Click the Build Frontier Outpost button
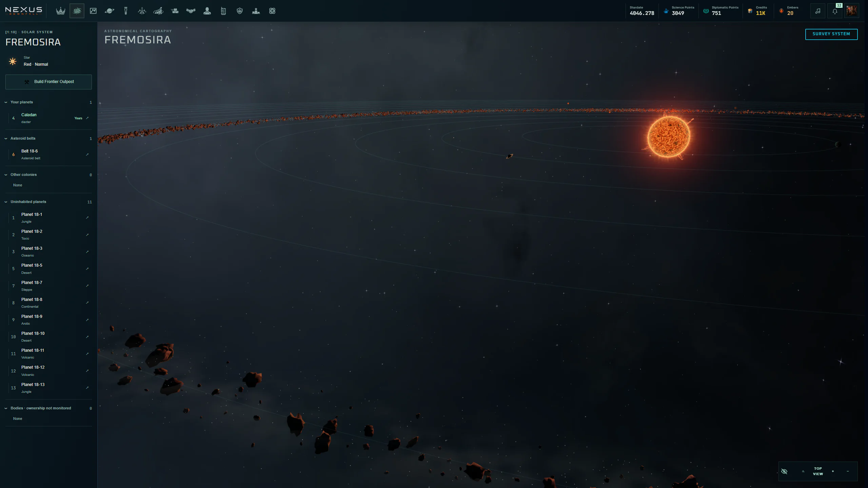Viewport: 868px width, 488px height. [48, 82]
